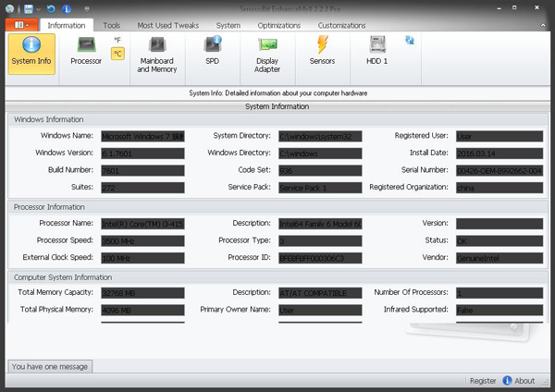Click the Number Of Processors field
The width and height of the screenshot is (555, 392).
point(499,293)
